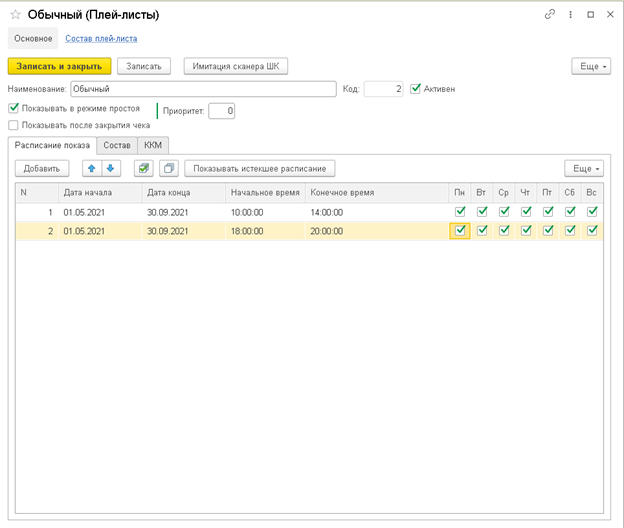Viewport: 624px width, 528px height.
Task: Toggle the Активен checkbox
Action: (416, 89)
